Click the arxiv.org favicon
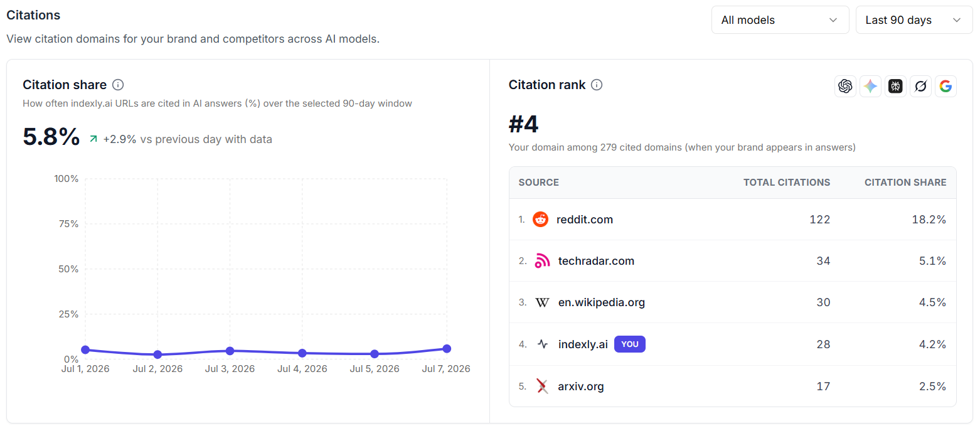 point(543,386)
